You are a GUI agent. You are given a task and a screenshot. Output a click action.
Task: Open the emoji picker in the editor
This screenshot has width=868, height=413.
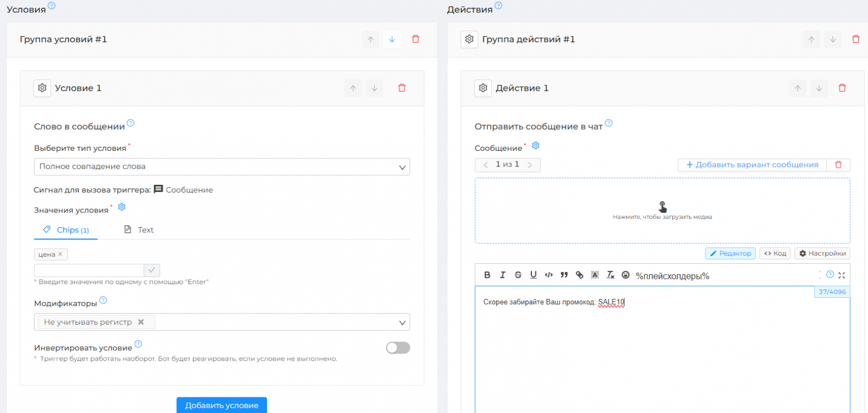coord(626,275)
